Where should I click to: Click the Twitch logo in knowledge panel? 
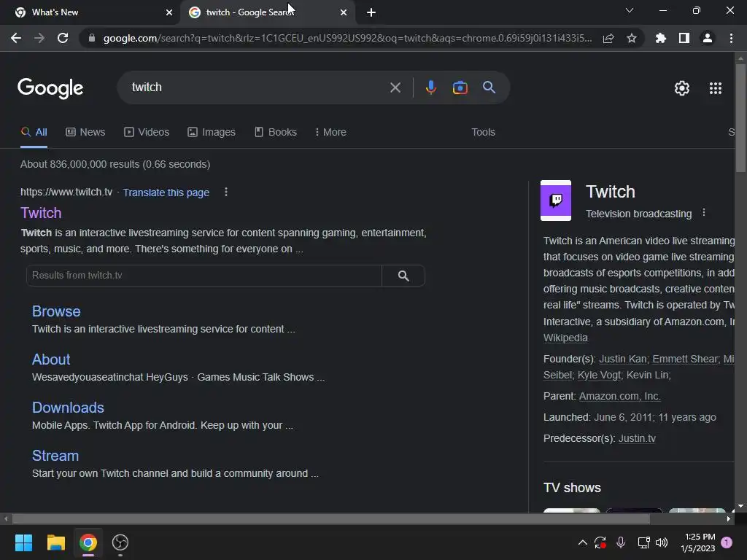555,201
